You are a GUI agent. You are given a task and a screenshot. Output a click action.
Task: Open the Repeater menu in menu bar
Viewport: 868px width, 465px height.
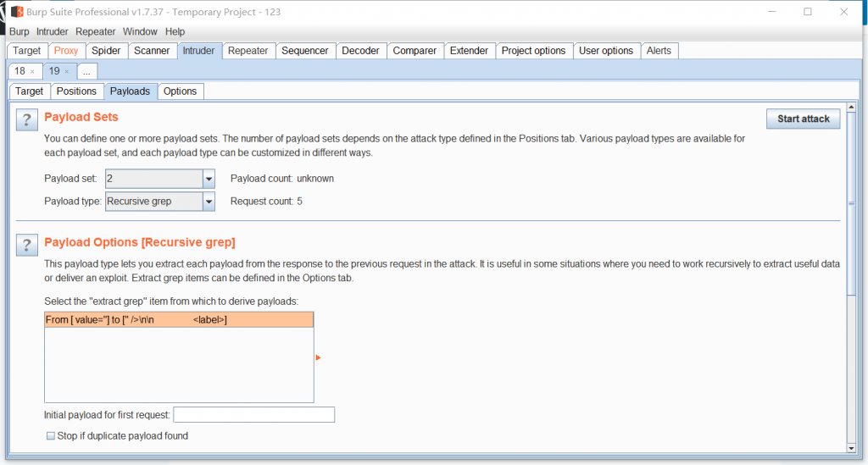click(x=95, y=31)
